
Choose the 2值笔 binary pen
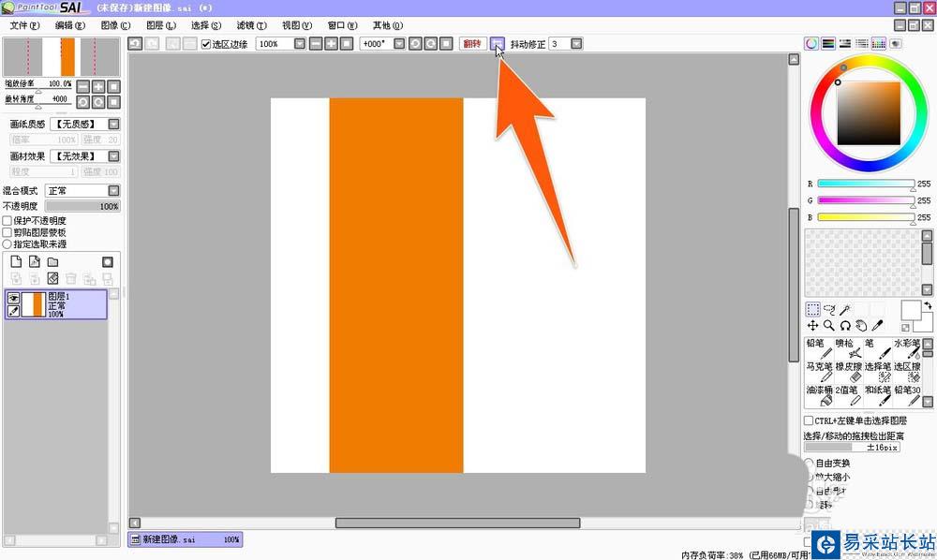click(848, 395)
